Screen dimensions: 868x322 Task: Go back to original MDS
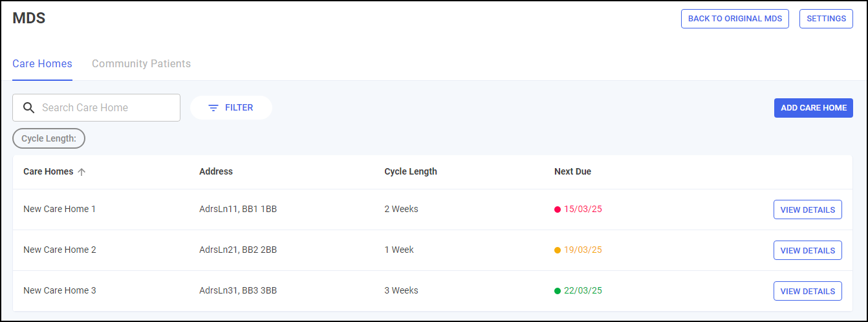(x=735, y=19)
